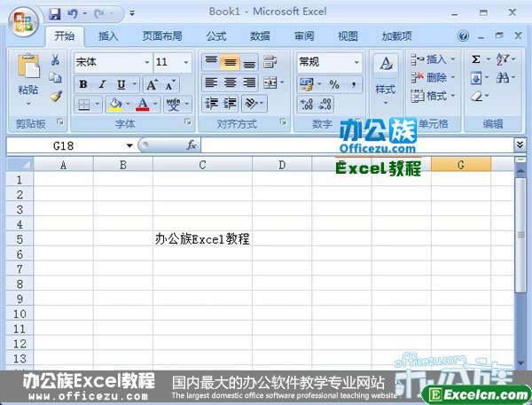Select cell with 办公族Excel教程 text
The height and width of the screenshot is (405, 532).
pyautogui.click(x=202, y=239)
